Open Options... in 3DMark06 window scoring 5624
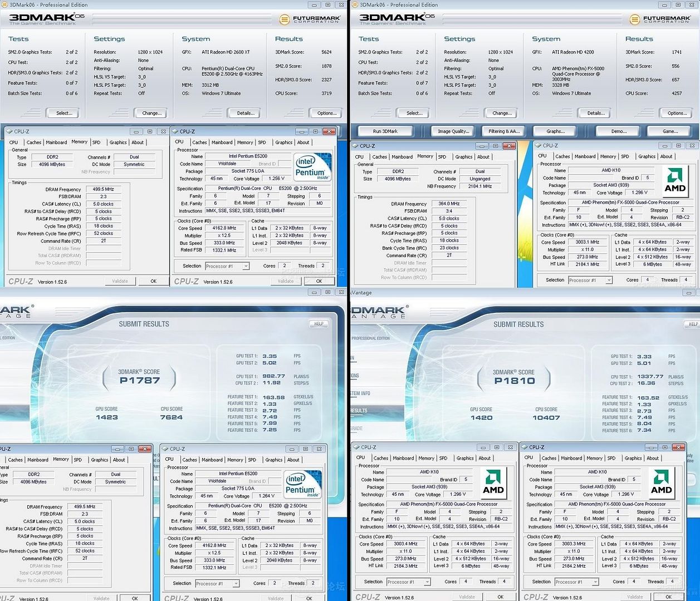Screen dimensions: 700x601 [327, 113]
